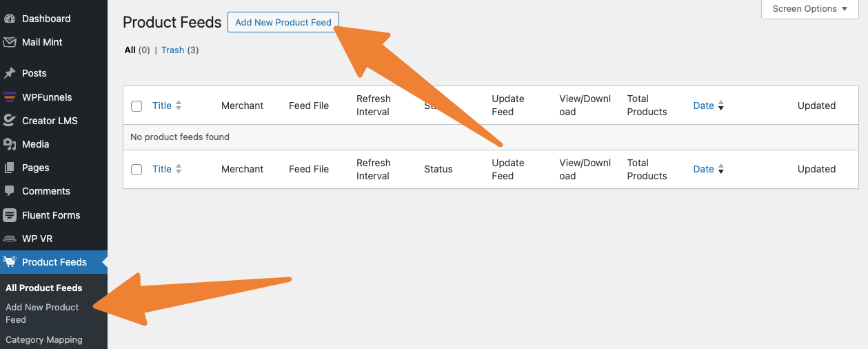Click the Product Feeds cart icon
The image size is (868, 349).
(x=10, y=262)
